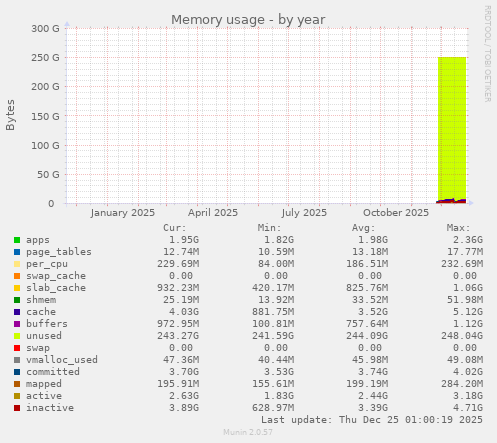Click the swap legend color swatch
This screenshot has width=497, height=443.
coord(17,348)
